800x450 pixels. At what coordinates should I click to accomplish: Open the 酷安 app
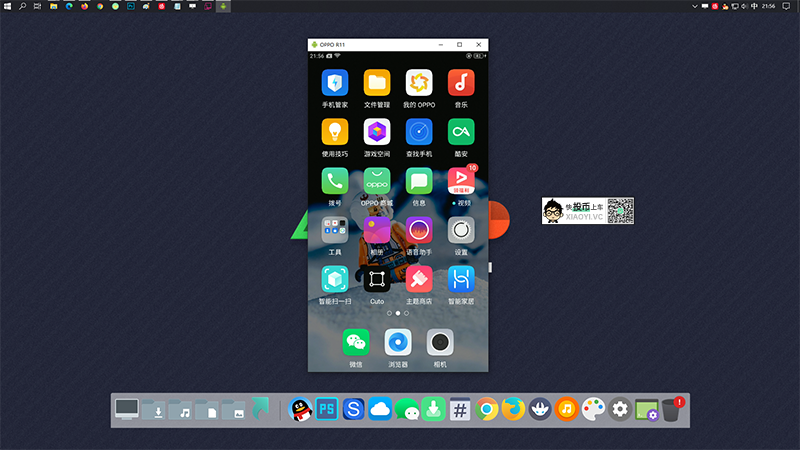(x=461, y=131)
